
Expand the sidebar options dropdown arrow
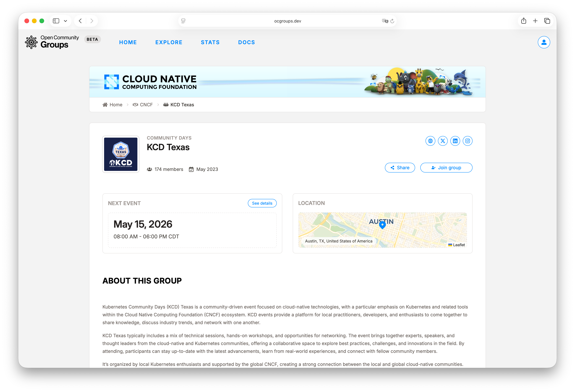[65, 21]
